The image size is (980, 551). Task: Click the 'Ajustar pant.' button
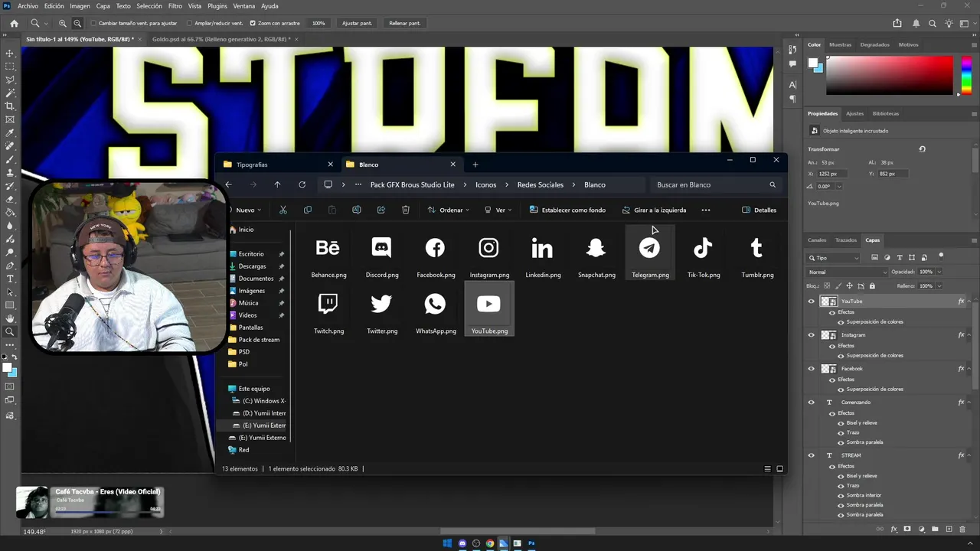[357, 23]
